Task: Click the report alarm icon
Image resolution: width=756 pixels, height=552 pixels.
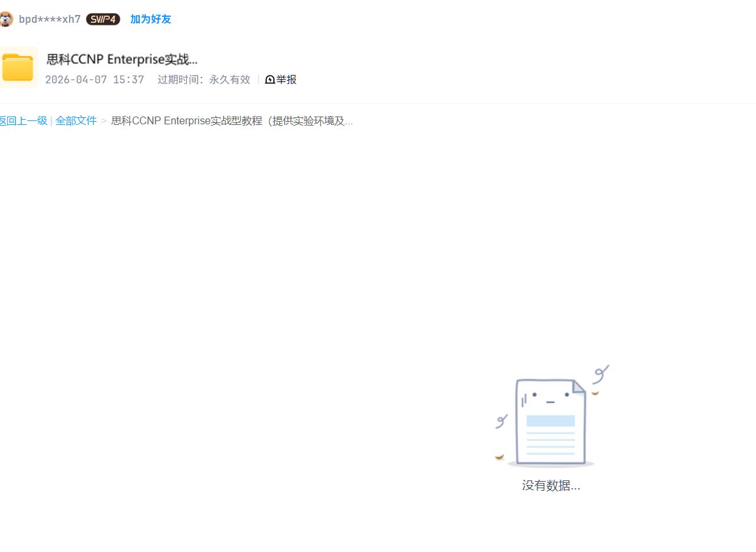Action: tap(270, 79)
